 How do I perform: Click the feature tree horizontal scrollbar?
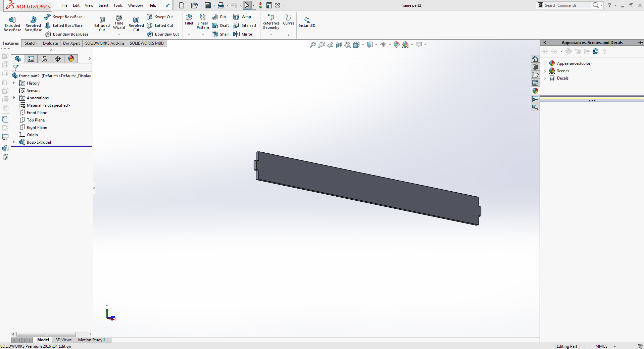click(x=46, y=334)
